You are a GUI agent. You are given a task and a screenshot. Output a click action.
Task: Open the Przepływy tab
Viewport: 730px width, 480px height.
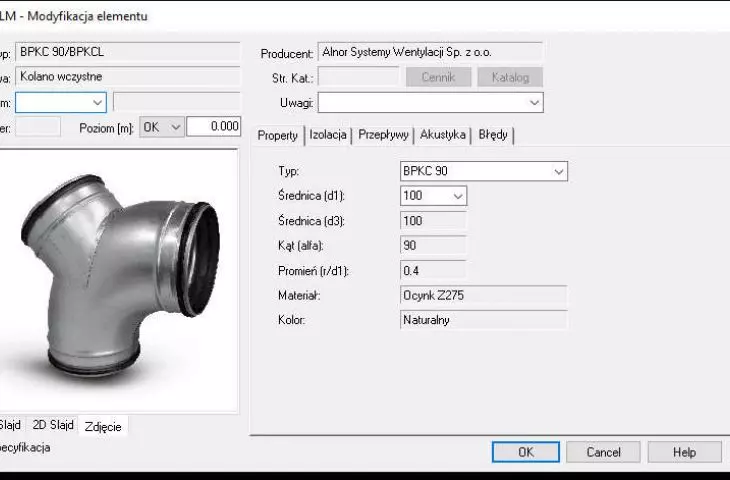click(383, 135)
